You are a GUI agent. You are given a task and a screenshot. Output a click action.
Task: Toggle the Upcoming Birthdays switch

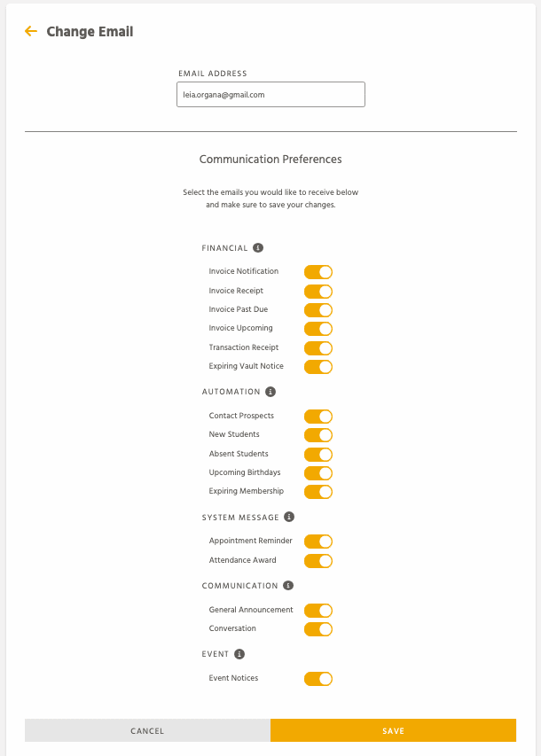click(318, 473)
